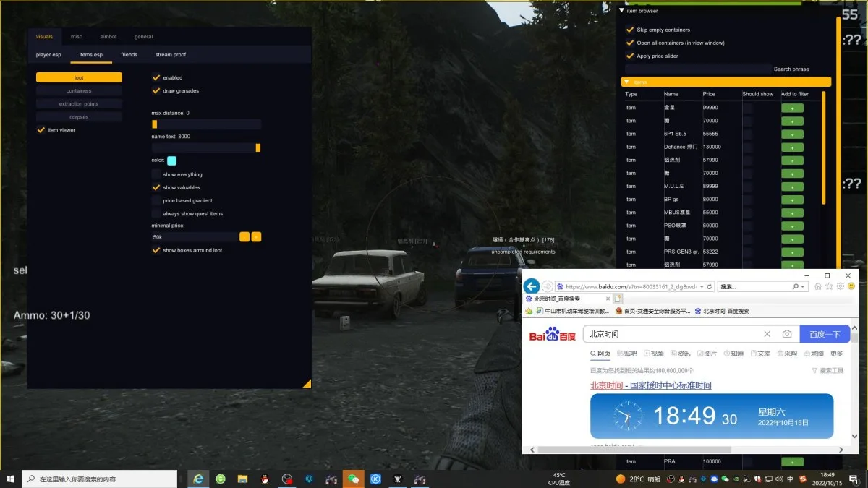The image size is (868, 488).
Task: Click the camera image-search icon in Baidu
Action: point(787,334)
